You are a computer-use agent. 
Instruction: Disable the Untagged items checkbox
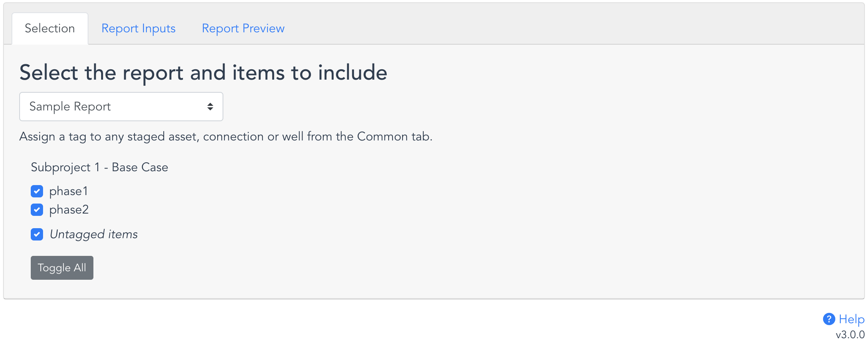[37, 234]
